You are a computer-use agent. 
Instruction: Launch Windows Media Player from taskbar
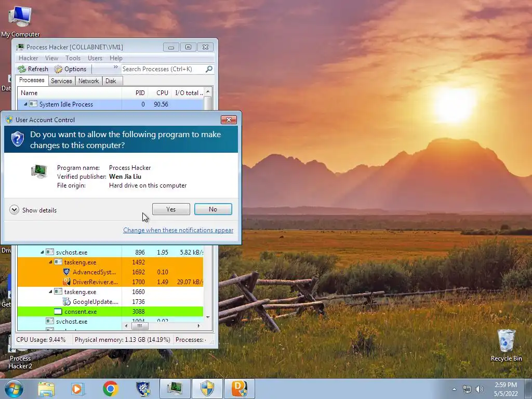(78, 389)
